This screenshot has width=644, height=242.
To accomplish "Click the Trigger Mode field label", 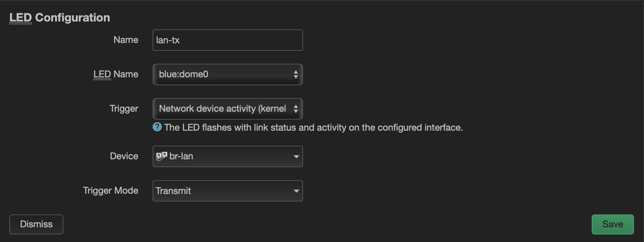I will coord(110,190).
